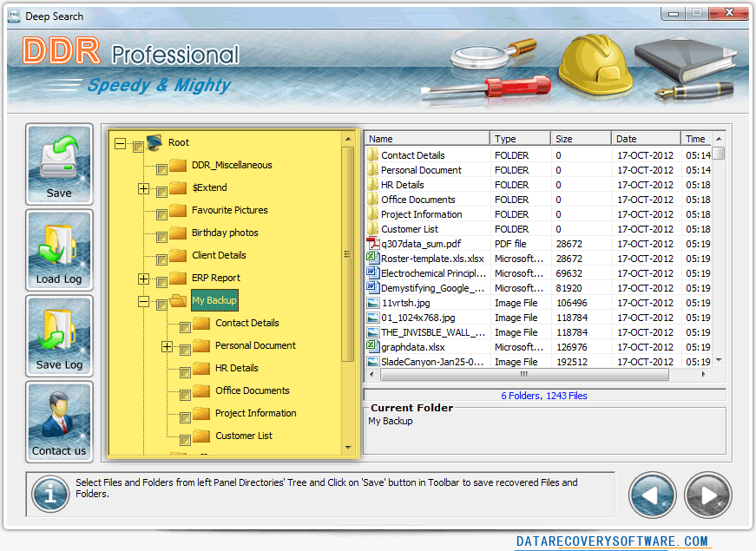The height and width of the screenshot is (551, 756).
Task: Select the Customer List tree folder
Action: coord(244,436)
